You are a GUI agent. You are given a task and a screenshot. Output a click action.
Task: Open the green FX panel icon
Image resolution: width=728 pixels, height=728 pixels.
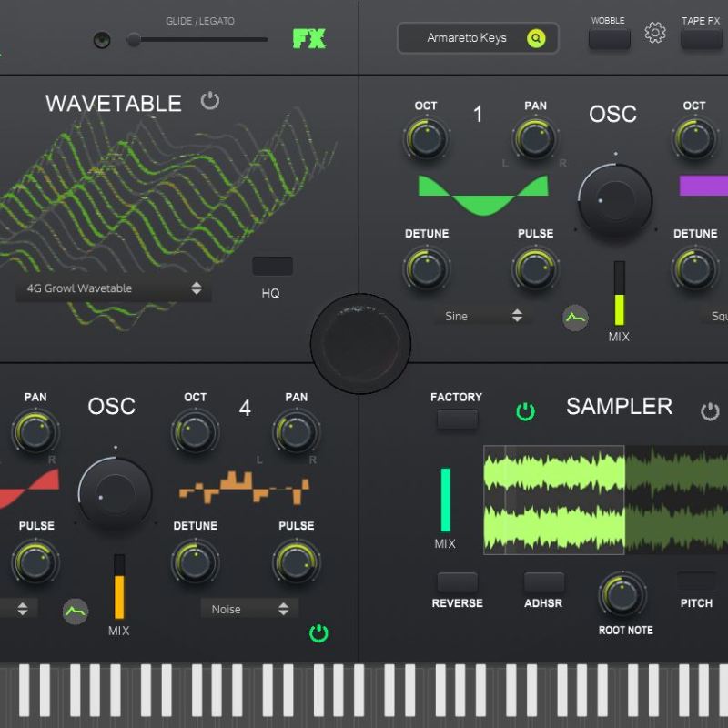point(308,39)
